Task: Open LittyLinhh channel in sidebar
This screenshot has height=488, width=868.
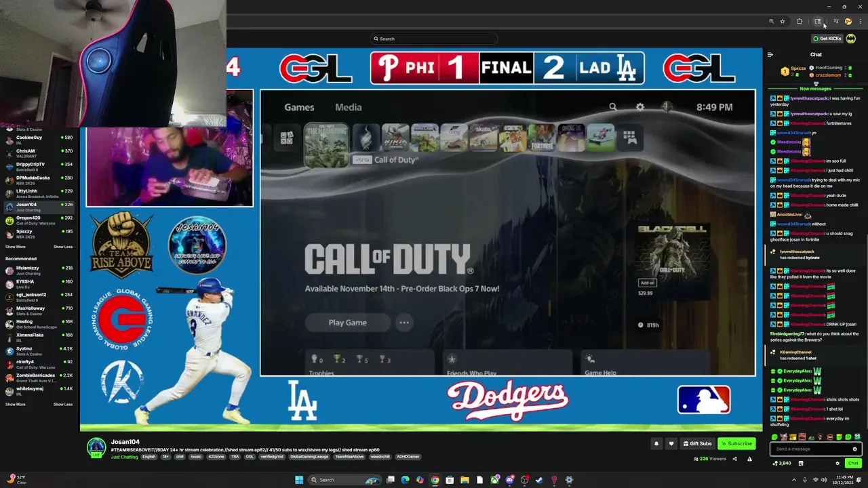Action: pos(39,193)
